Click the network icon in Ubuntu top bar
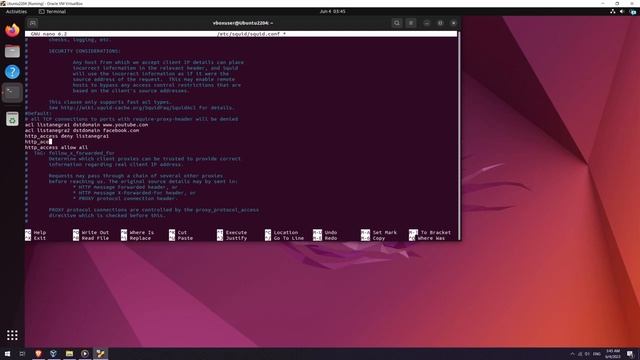The image size is (640, 360). (x=613, y=11)
